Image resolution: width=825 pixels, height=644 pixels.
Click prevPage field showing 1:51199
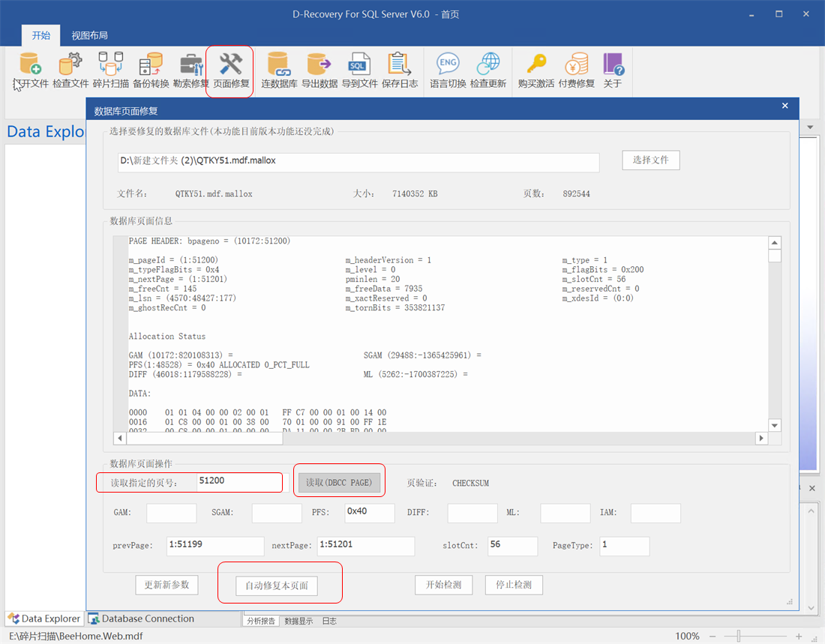215,546
